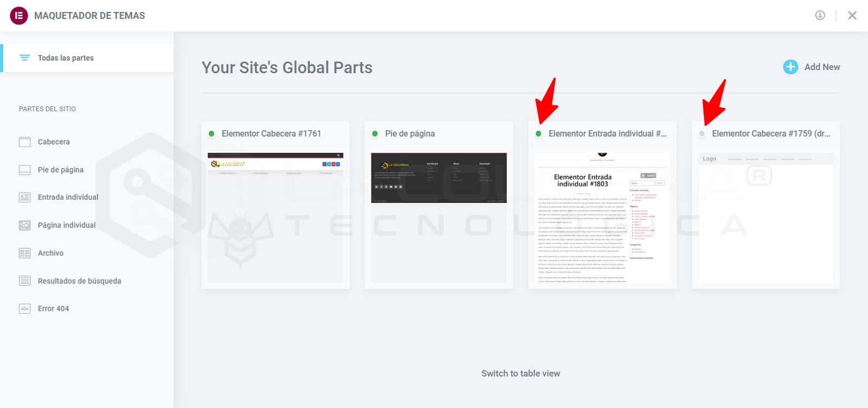Select the Resultados de búsqueda sidebar icon
868x408 pixels.
[x=25, y=281]
